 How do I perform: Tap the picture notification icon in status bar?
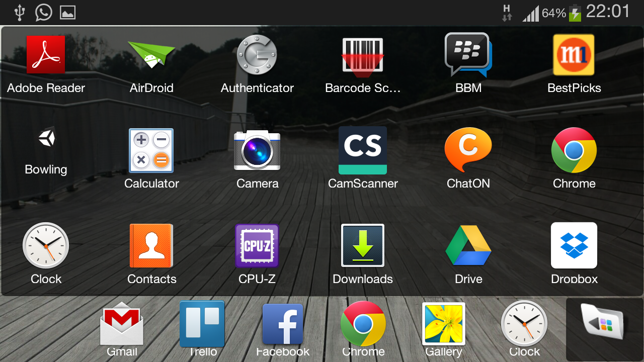point(68,13)
